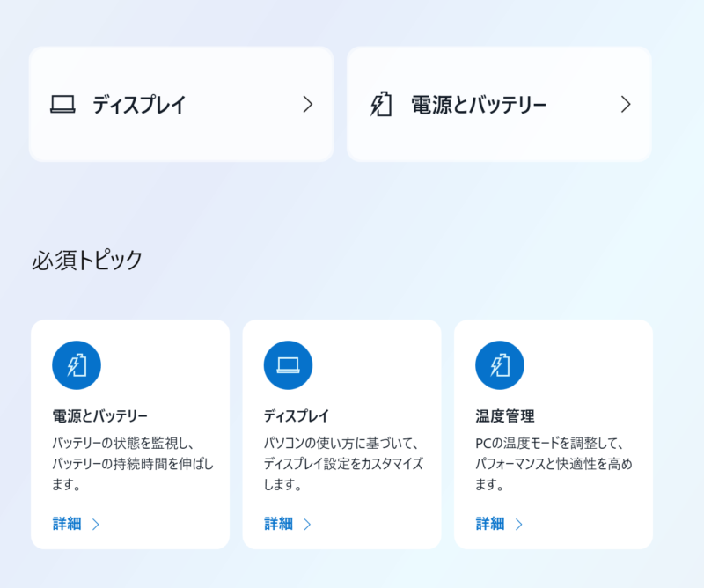Click the laptop icon in the top ディスプレイ card

pyautogui.click(x=62, y=105)
